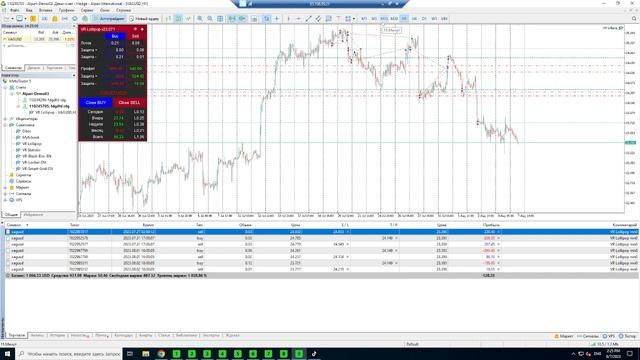Click the blue Buy button in panel
This screenshot has width=640, height=360.
[x=115, y=36]
